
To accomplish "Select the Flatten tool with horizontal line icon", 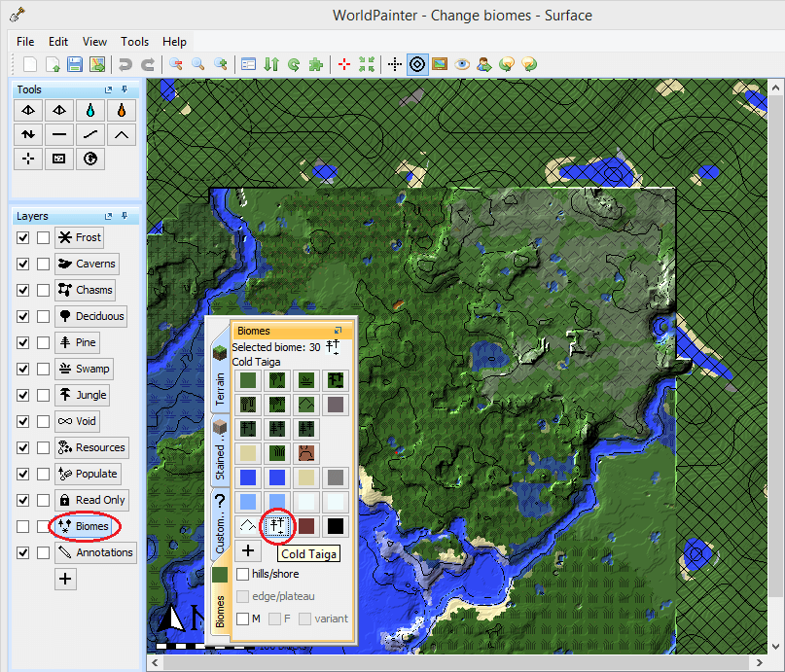I will tap(59, 134).
